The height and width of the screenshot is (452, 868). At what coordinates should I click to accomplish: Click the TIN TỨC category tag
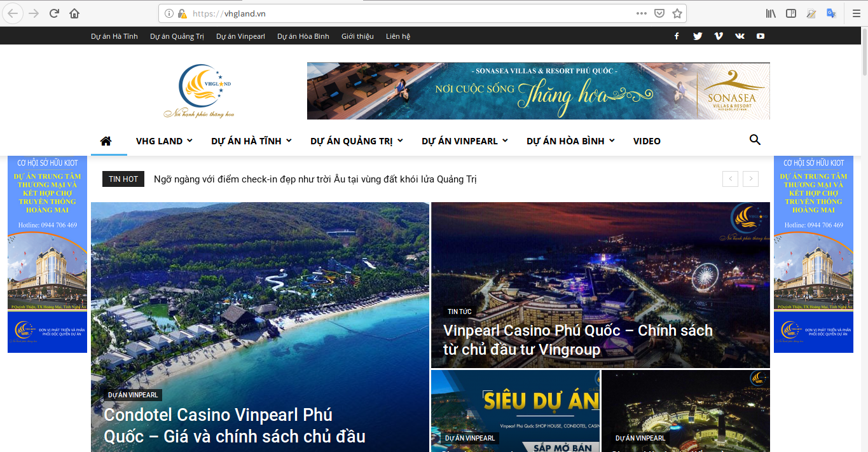click(x=460, y=312)
